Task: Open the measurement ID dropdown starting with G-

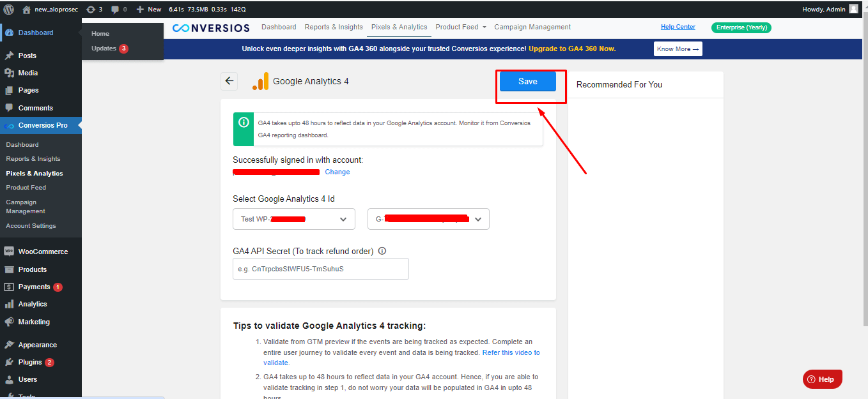Action: pyautogui.click(x=428, y=219)
